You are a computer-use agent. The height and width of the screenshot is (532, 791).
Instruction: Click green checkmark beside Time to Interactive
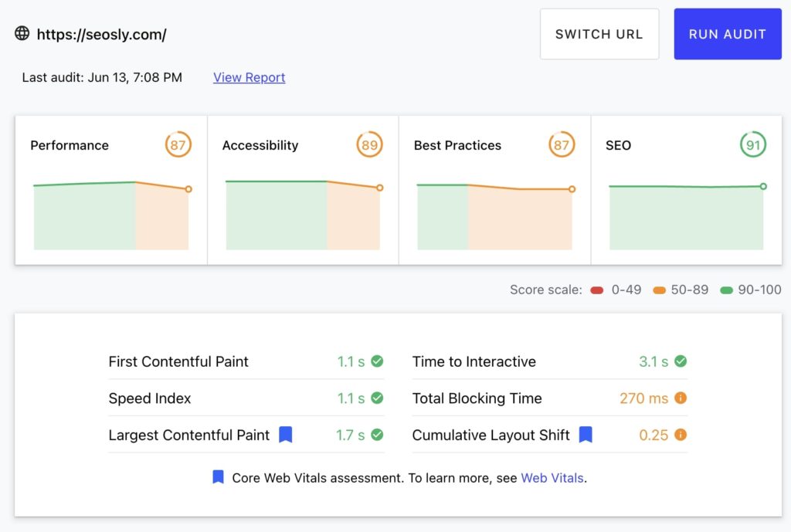pyautogui.click(x=681, y=361)
